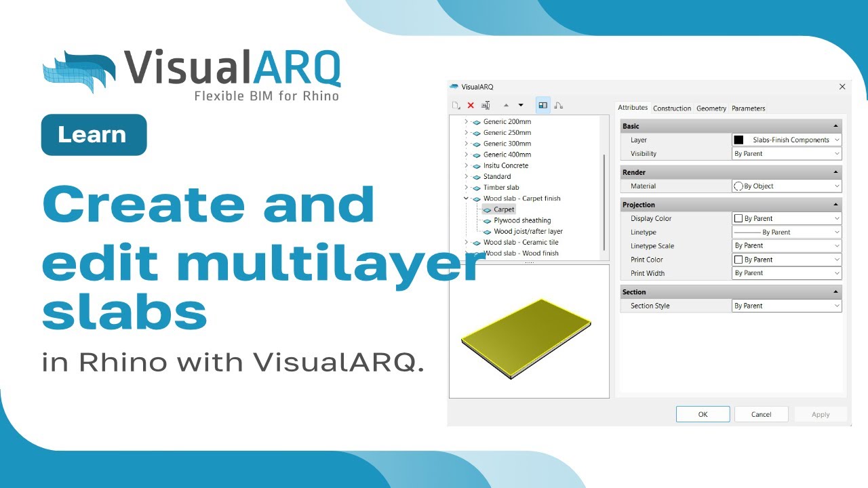The height and width of the screenshot is (488, 868).
Task: Open the Material dropdown By Object
Action: (x=787, y=186)
